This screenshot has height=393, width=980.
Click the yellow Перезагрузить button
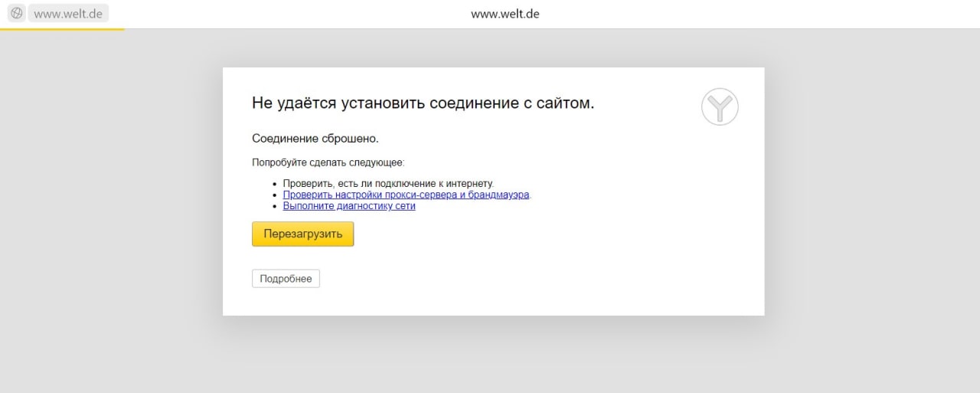click(x=302, y=234)
